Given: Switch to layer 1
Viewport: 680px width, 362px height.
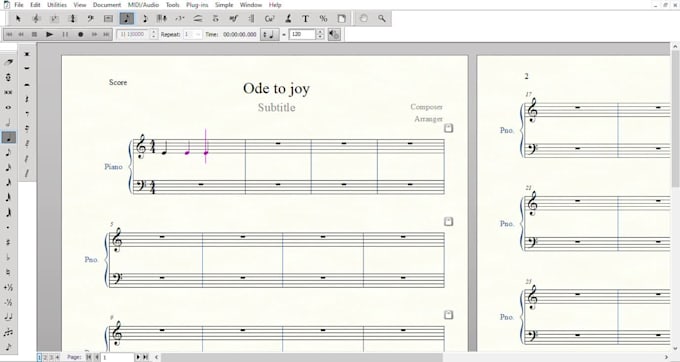Looking at the screenshot, I should [39, 357].
